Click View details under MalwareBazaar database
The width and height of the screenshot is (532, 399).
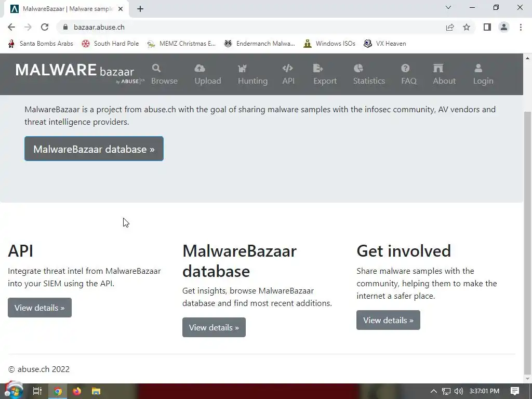pyautogui.click(x=214, y=327)
